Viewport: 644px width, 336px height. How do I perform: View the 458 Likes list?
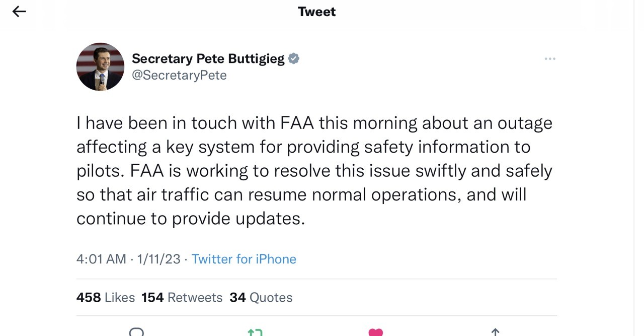tap(106, 298)
